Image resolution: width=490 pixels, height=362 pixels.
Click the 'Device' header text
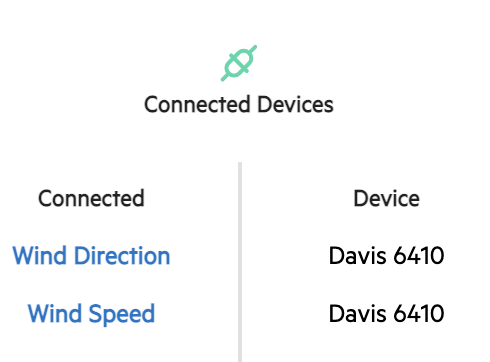point(386,198)
